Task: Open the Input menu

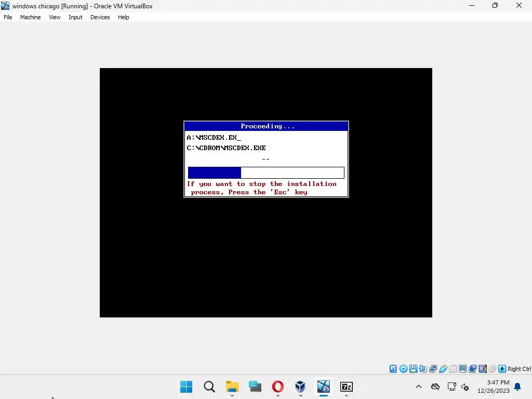Action: 75,17
